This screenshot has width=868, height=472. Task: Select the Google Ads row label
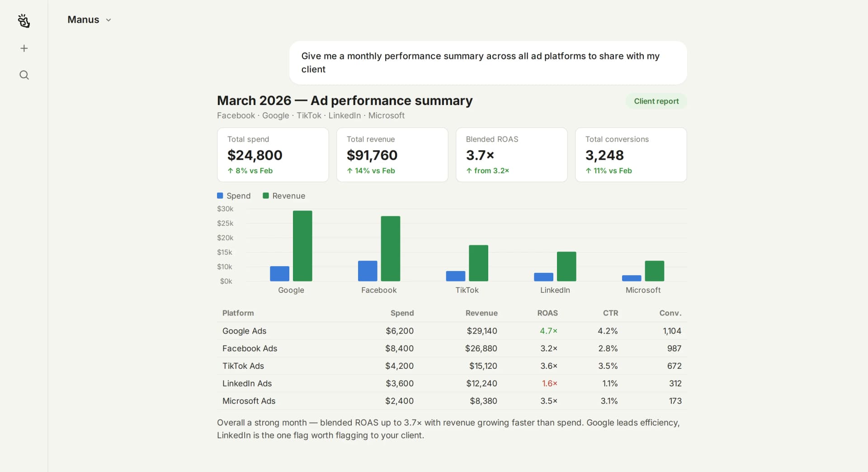coord(245,331)
